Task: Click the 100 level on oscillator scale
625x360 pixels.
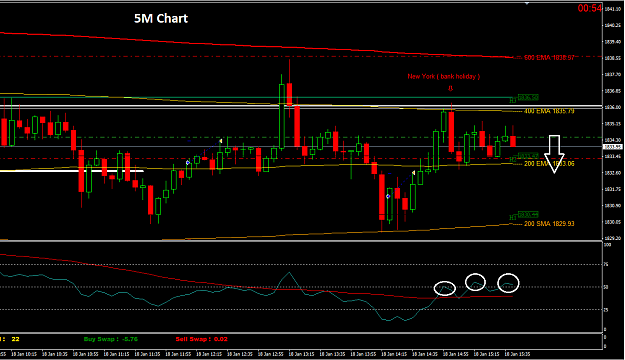Action: [607, 244]
